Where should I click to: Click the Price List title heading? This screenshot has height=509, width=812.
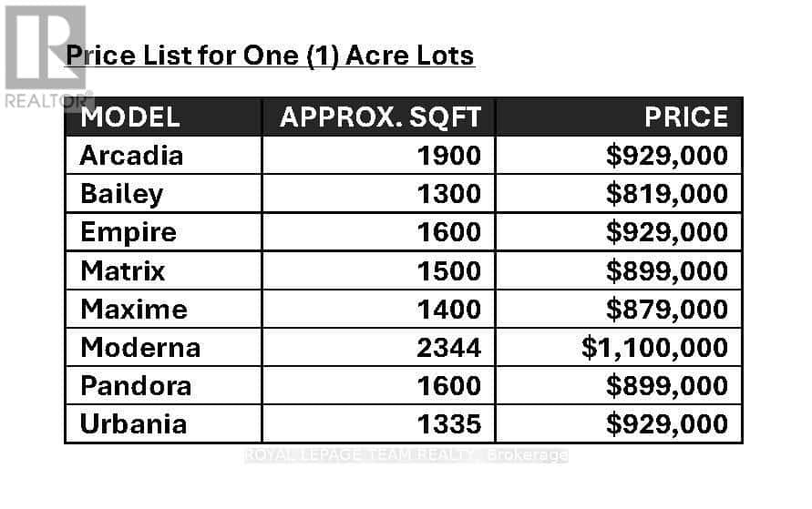271,56
